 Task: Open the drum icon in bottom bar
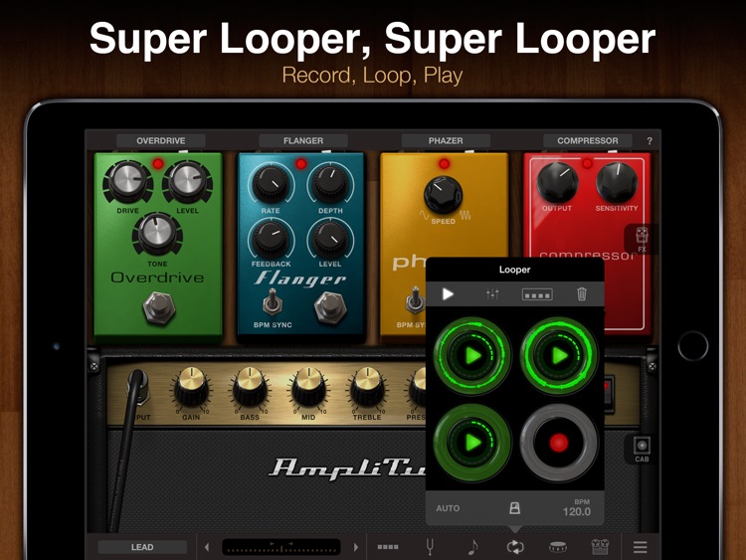tap(558, 548)
